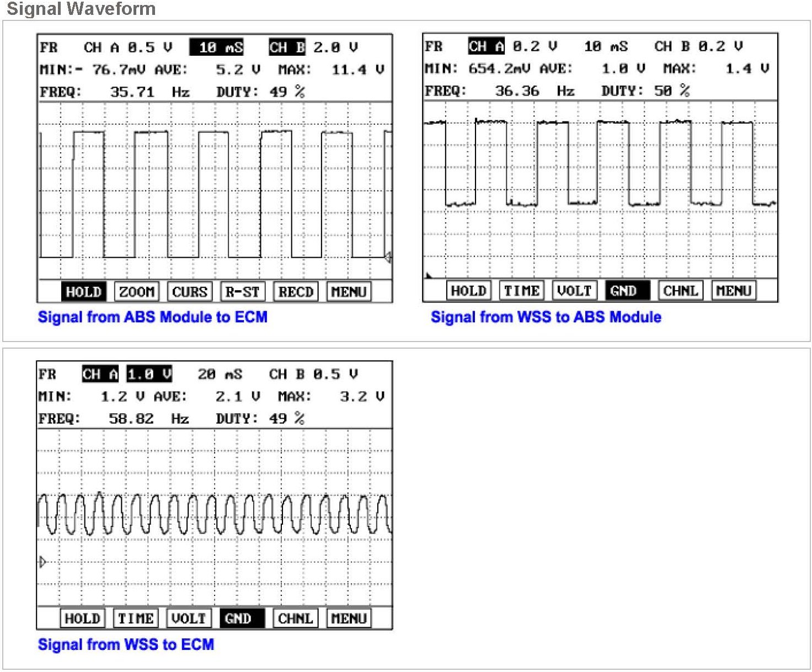The image size is (812, 672).
Task: Click 'Signal from WSS to ECM' caption
Action: [126, 644]
